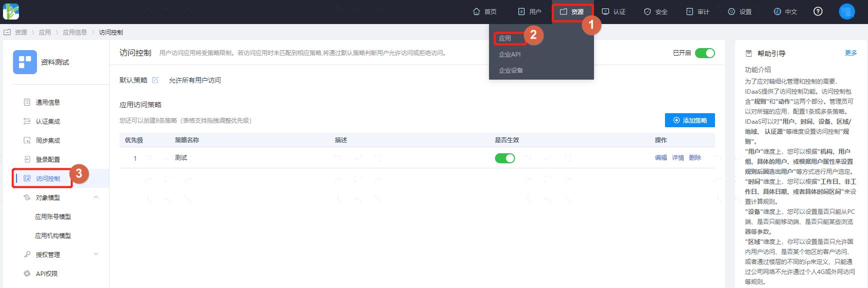Click the audit icon beside 审计
The image size is (868, 288).
(x=689, y=12)
